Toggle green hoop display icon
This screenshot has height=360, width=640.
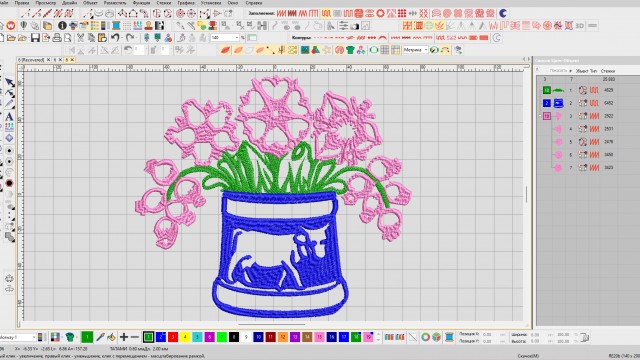374,50
